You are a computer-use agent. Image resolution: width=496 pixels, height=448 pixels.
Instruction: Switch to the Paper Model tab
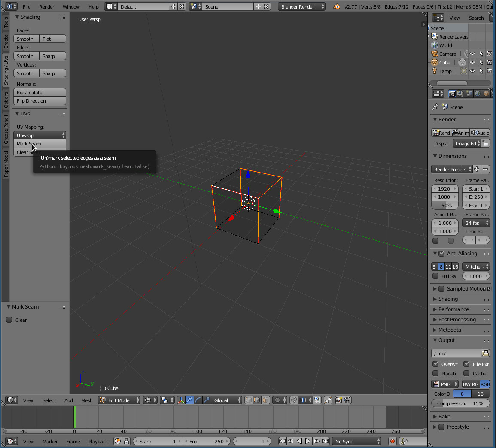(x=6, y=164)
